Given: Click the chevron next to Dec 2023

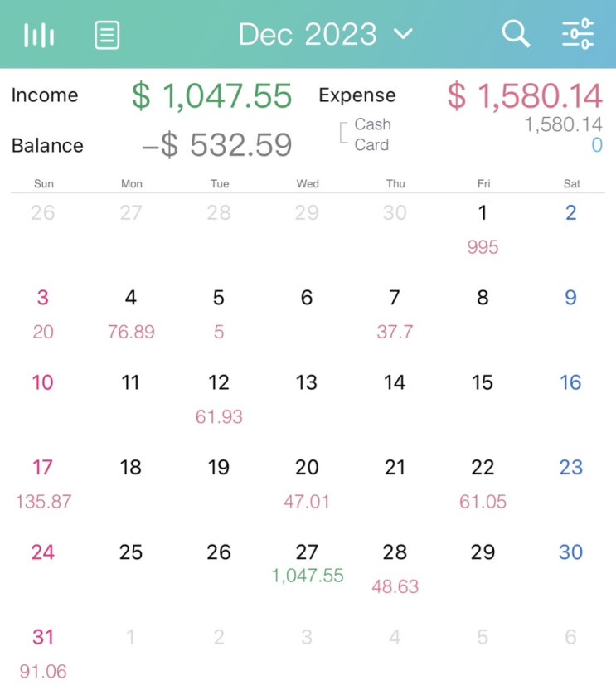Looking at the screenshot, I should tap(403, 34).
